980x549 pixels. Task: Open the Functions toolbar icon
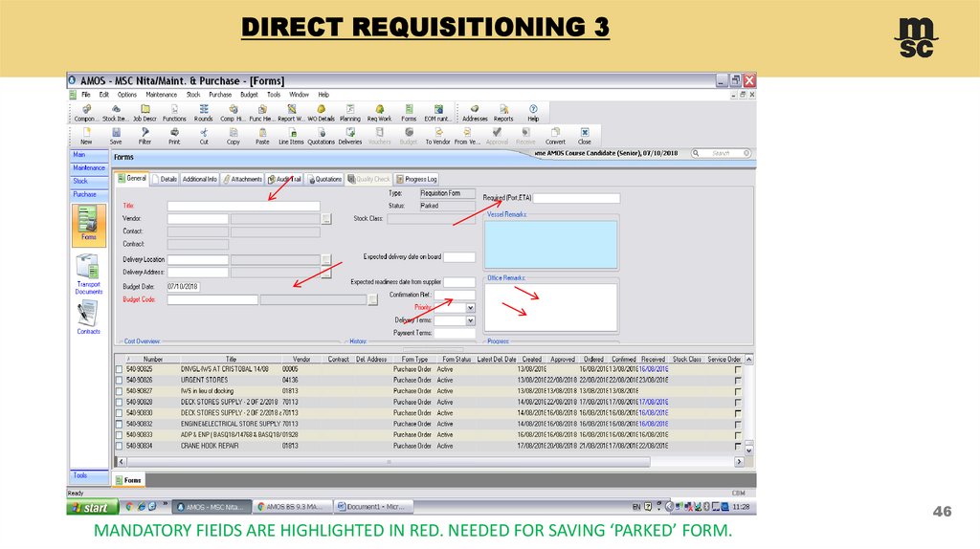[174, 113]
